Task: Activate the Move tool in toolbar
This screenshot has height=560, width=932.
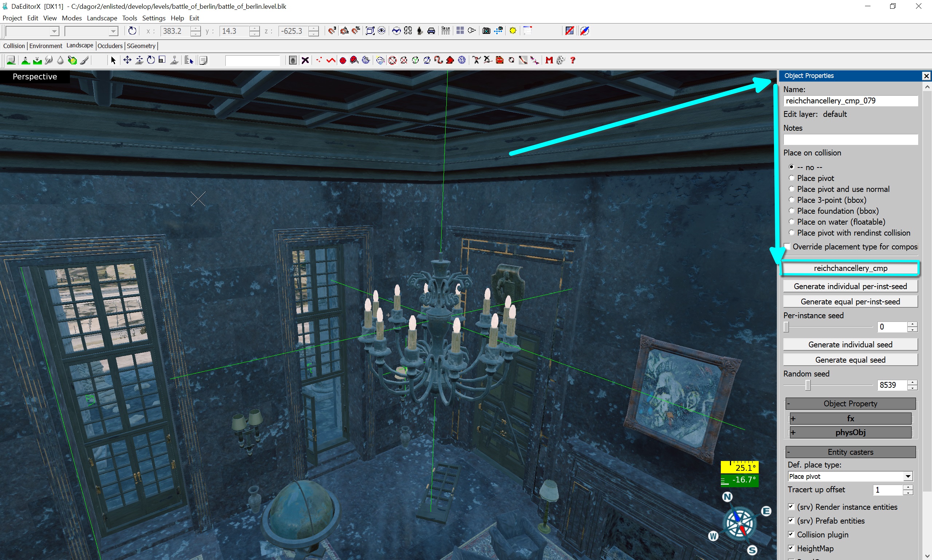Action: tap(127, 60)
